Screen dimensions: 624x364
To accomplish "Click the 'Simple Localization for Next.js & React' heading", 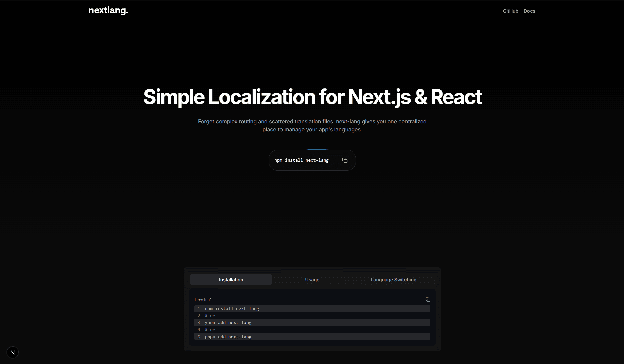I will click(x=312, y=97).
